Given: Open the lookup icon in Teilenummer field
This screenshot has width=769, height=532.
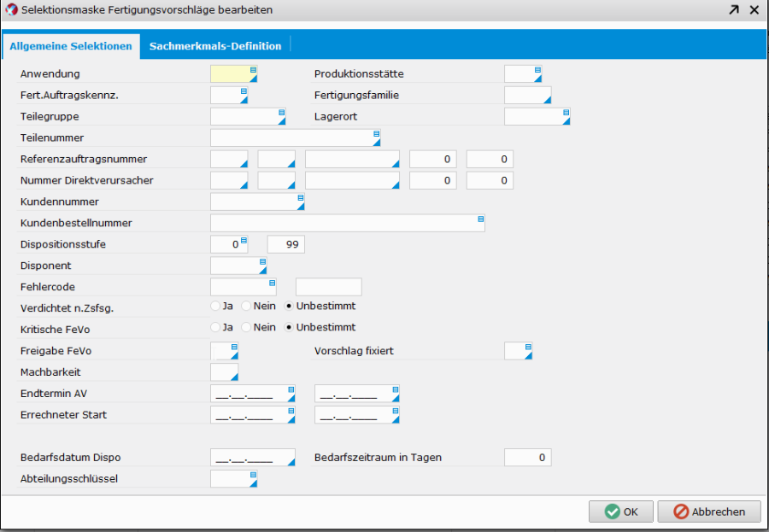Looking at the screenshot, I should (376, 134).
